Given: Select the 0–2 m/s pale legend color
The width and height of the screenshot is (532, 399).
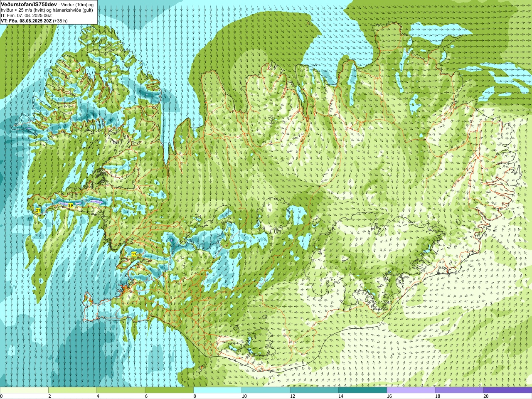Looking at the screenshot, I should point(24,390).
